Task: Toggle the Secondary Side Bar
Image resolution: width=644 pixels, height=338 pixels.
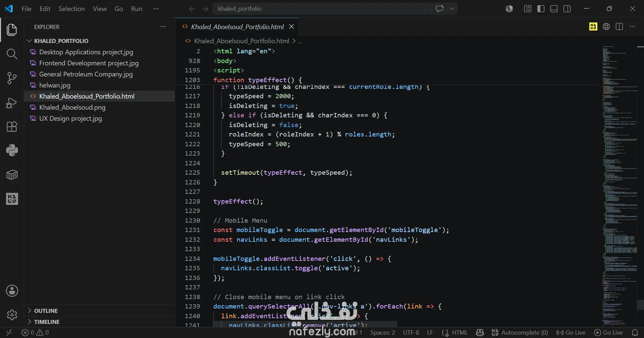Action: (x=567, y=9)
